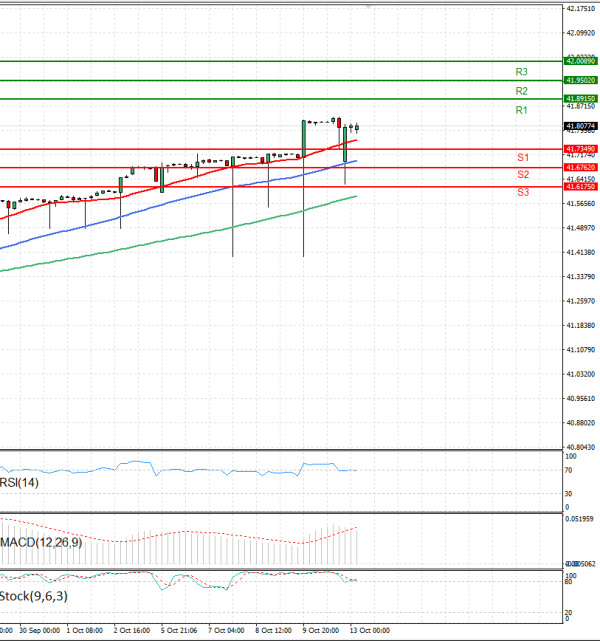Click the S3 support label
Screen dimensions: 600x641
[x=523, y=192]
